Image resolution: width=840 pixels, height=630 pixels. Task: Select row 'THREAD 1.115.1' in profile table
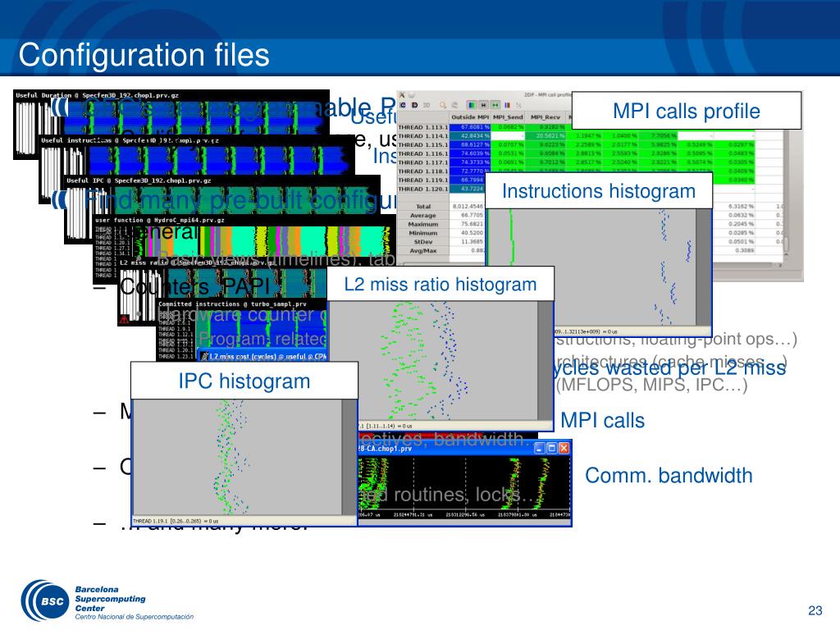point(422,144)
